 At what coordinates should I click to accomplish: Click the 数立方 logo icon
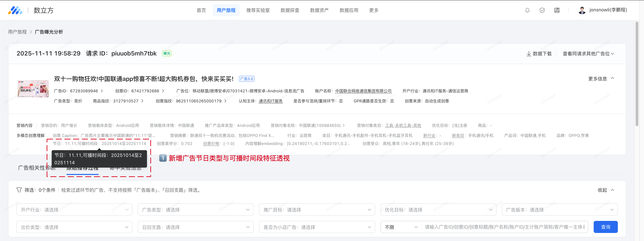(x=15, y=10)
